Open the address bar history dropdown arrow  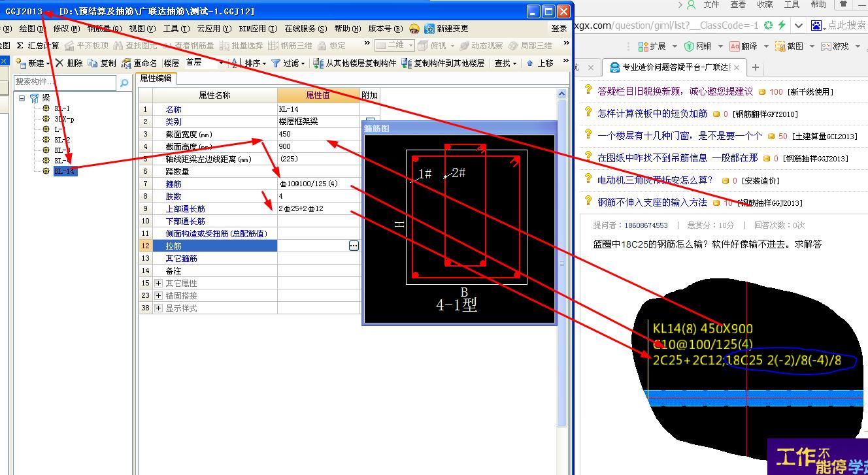[x=799, y=25]
